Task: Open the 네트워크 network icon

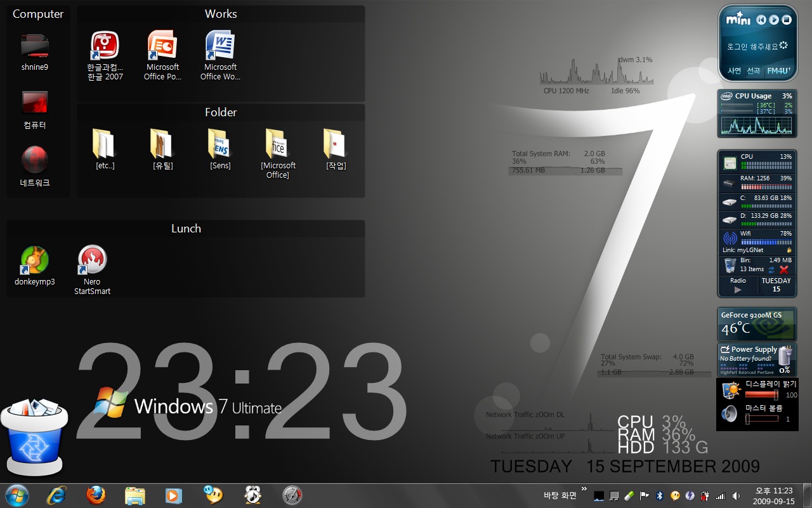Action: click(x=35, y=159)
